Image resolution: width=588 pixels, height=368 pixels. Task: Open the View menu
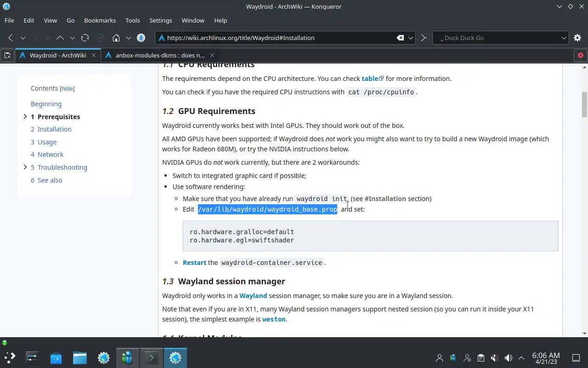point(51,20)
